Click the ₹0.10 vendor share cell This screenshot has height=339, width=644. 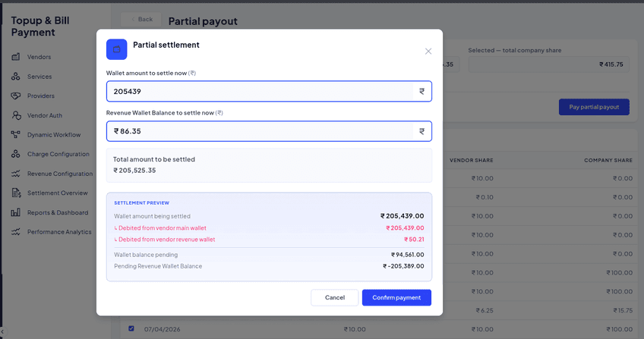click(485, 197)
